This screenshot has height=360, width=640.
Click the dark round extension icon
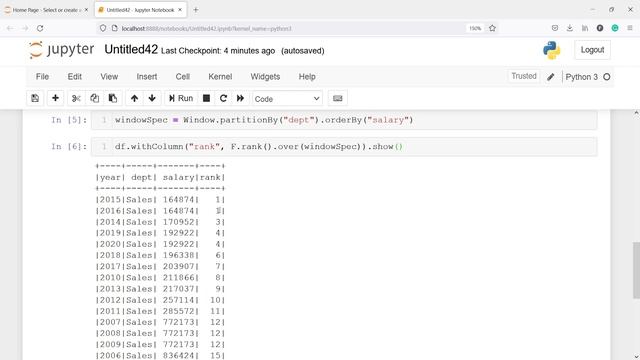click(600, 28)
